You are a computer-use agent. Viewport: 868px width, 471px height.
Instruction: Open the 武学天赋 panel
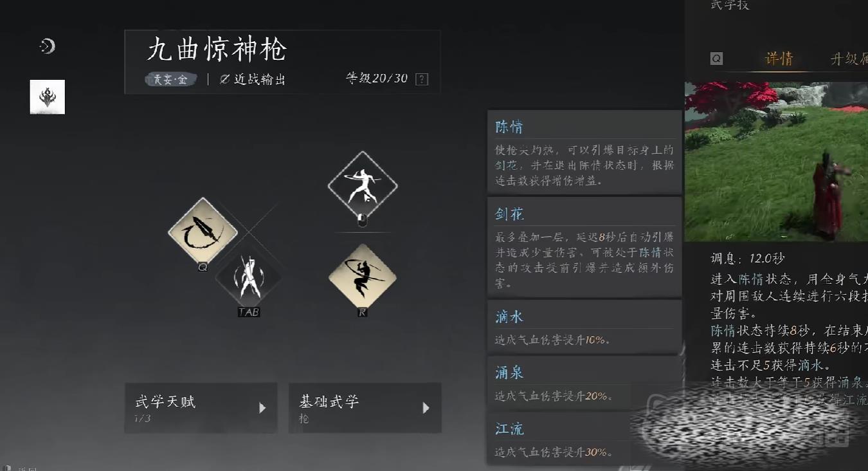201,408
